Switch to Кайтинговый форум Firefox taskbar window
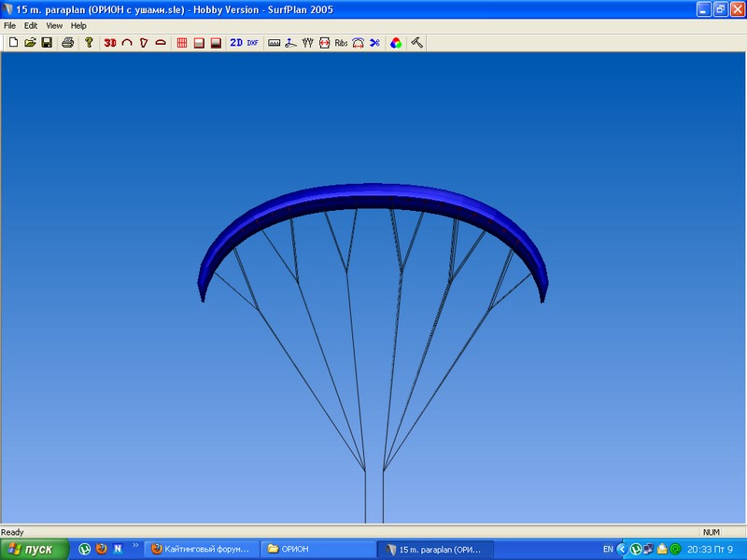This screenshot has width=747, height=560. pos(199,550)
